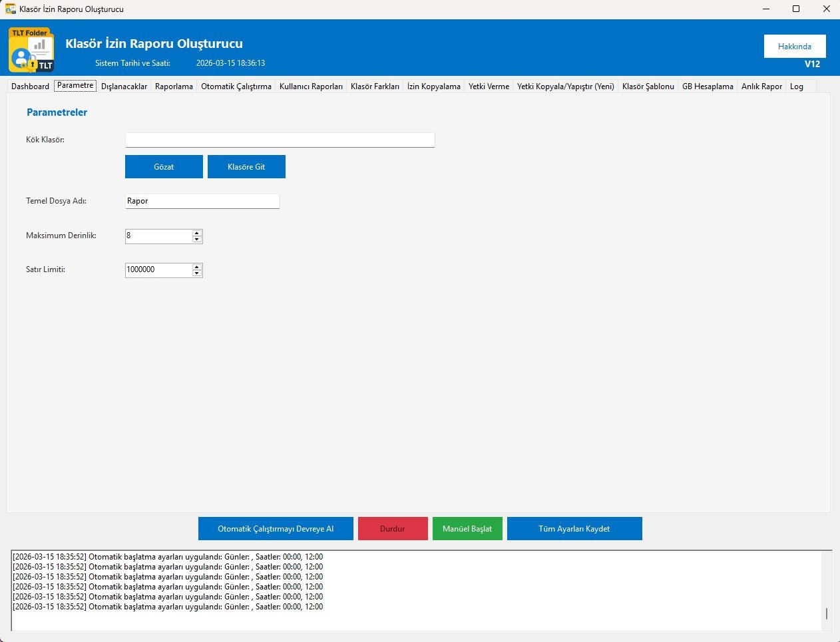The width and height of the screenshot is (840, 642).
Task: Increase Maksimum Derinlik with up arrow
Action: point(196,233)
